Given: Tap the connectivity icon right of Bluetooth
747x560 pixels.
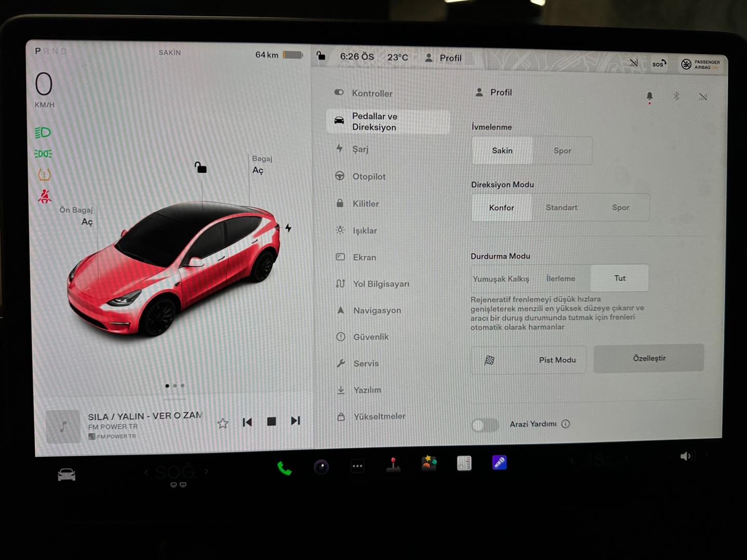Looking at the screenshot, I should (x=703, y=96).
